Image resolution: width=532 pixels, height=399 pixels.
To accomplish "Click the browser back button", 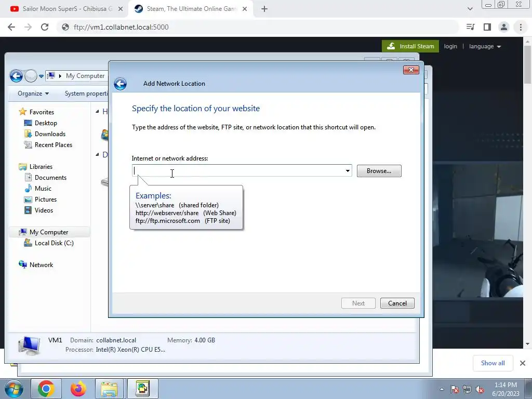I will (x=11, y=27).
